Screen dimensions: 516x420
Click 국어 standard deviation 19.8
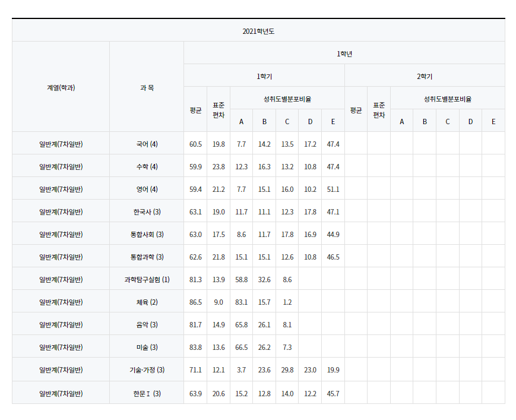pos(219,144)
